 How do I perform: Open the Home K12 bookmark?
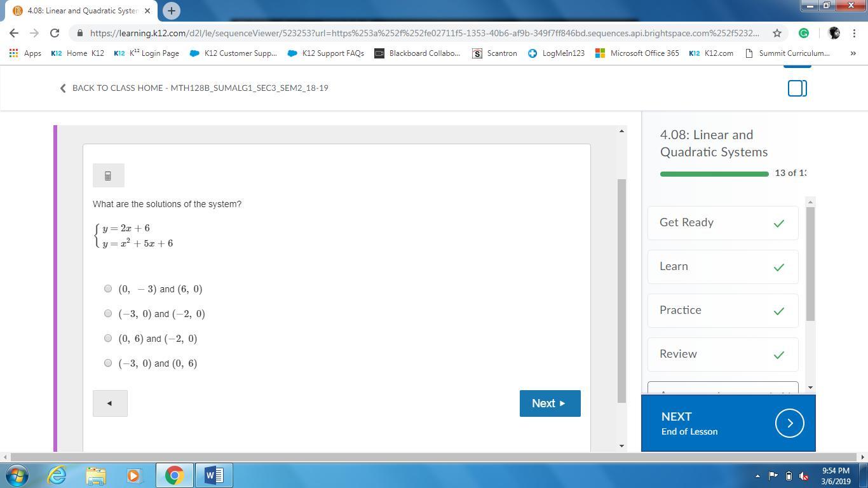pyautogui.click(x=78, y=53)
